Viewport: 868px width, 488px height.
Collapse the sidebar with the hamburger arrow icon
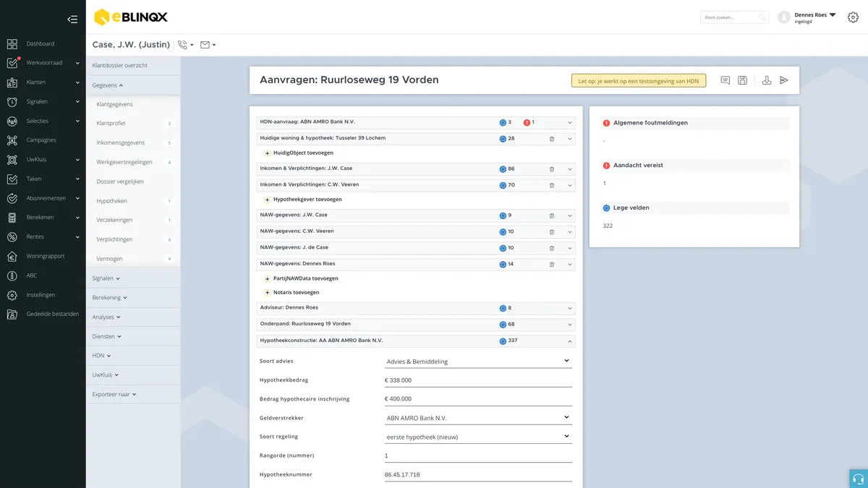click(72, 20)
